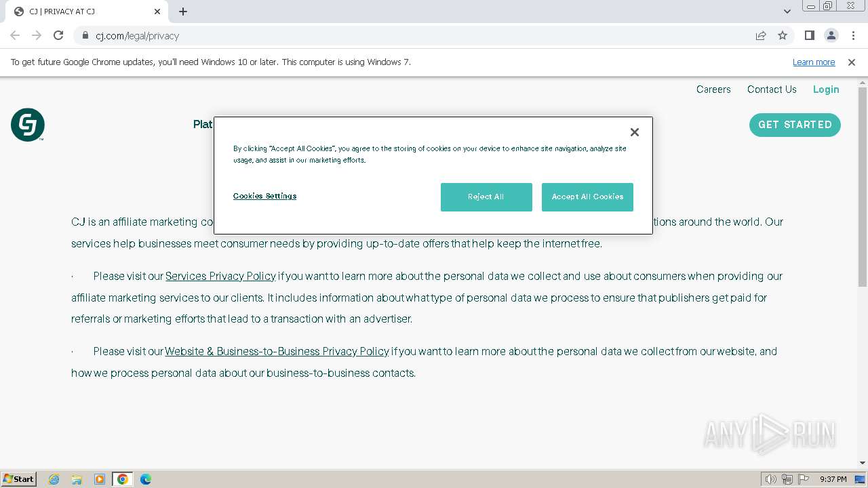868x488 pixels.
Task: Close the CJ Privacy tab
Action: (x=157, y=12)
